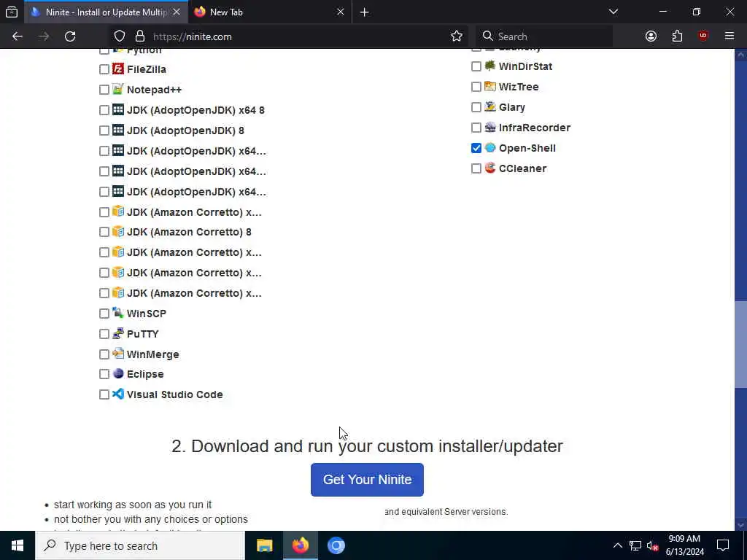747x560 pixels.
Task: Click the Amazon Corretto 8 box icon
Action: click(x=118, y=231)
